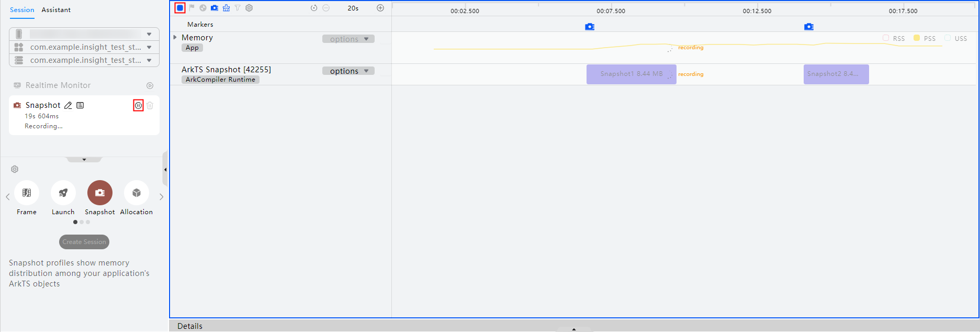This screenshot has width=980, height=332.
Task: Start the Realtime Monitor play icon
Action: click(150, 85)
